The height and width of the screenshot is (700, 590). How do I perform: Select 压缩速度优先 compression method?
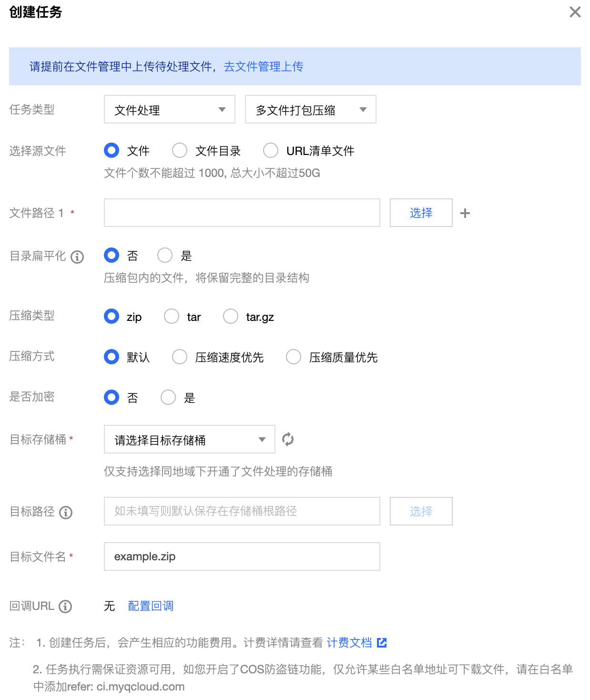180,357
